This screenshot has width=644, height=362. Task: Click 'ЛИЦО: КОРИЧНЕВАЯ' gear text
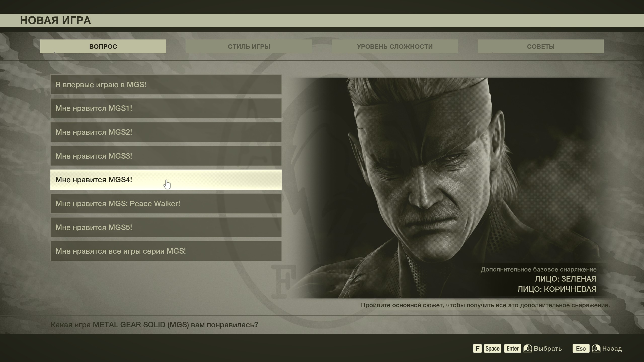tap(557, 289)
